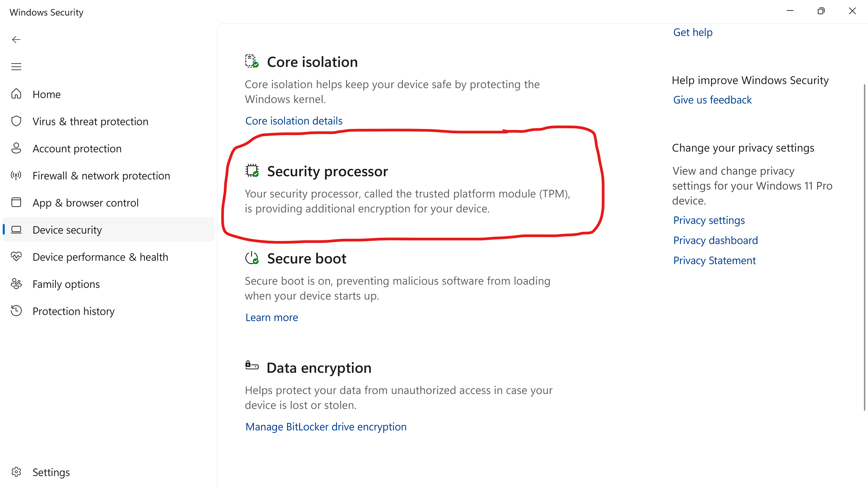This screenshot has width=868, height=488.
Task: Open the navigation hamburger menu
Action: [16, 67]
